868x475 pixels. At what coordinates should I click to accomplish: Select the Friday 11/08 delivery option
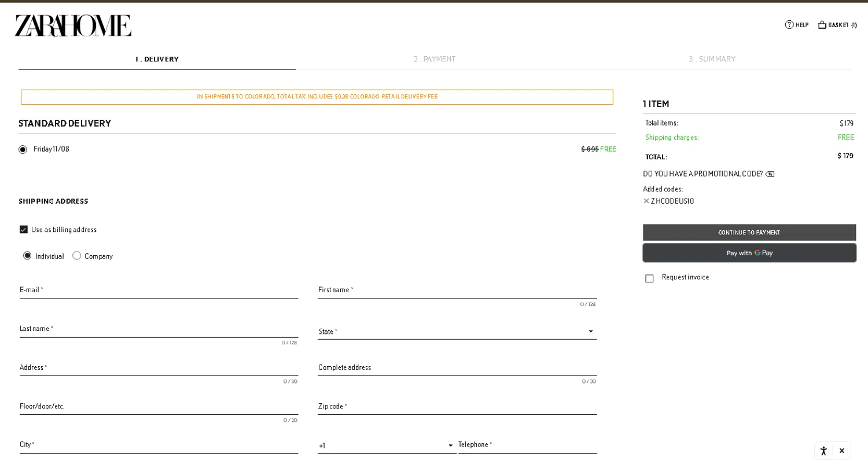coord(23,150)
